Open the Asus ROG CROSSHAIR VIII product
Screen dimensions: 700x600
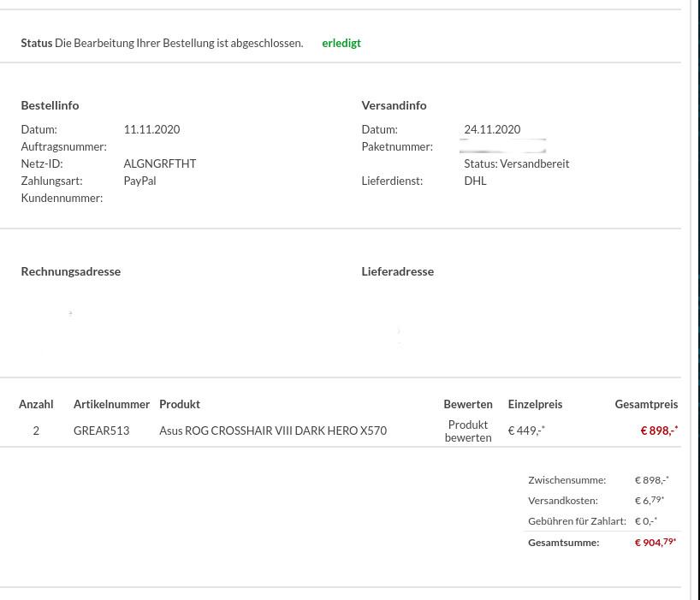pyautogui.click(x=273, y=431)
